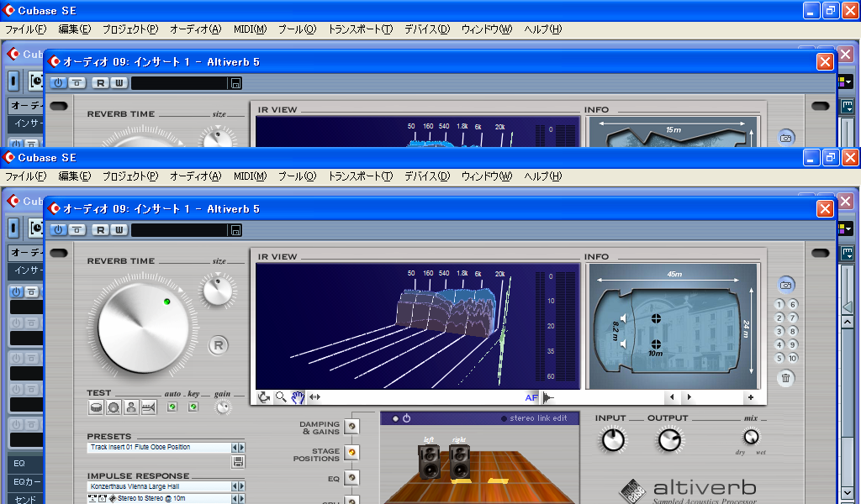This screenshot has width=861, height=504.
Task: Select snapshot slot number 3
Action: 779,331
